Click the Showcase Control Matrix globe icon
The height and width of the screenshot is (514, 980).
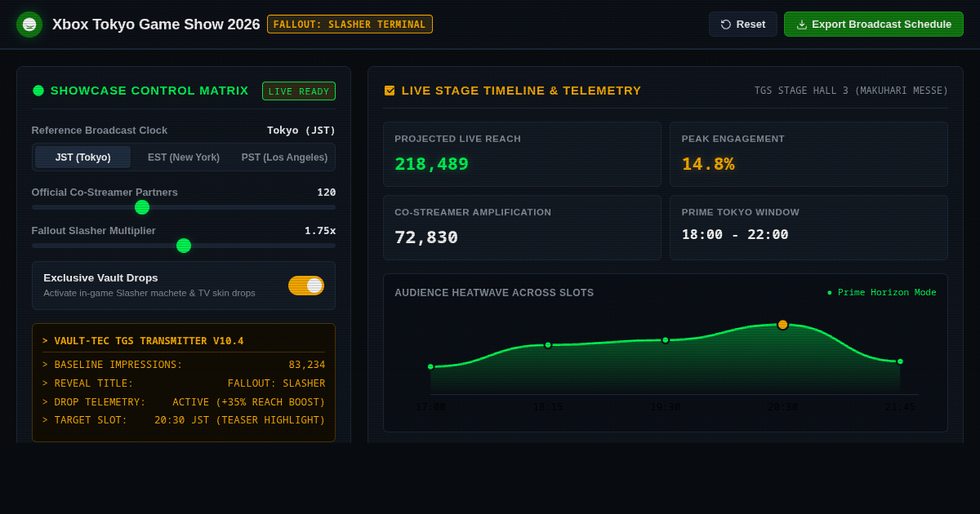point(38,91)
